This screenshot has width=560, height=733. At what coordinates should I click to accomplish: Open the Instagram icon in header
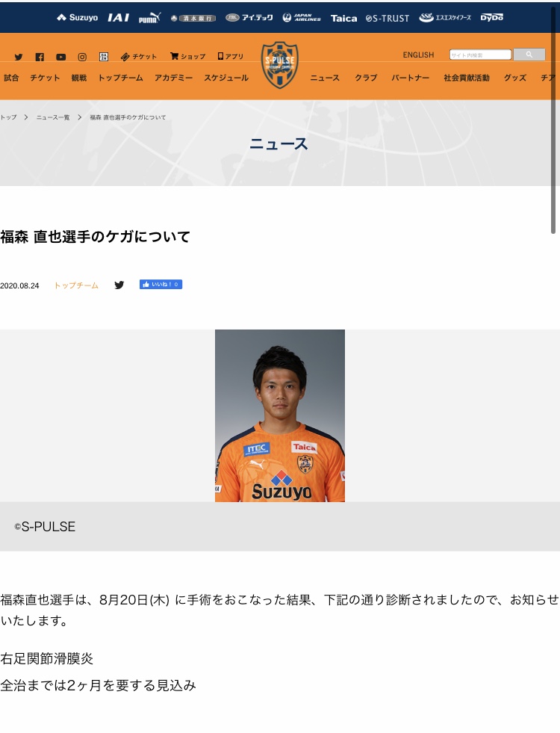tap(82, 57)
